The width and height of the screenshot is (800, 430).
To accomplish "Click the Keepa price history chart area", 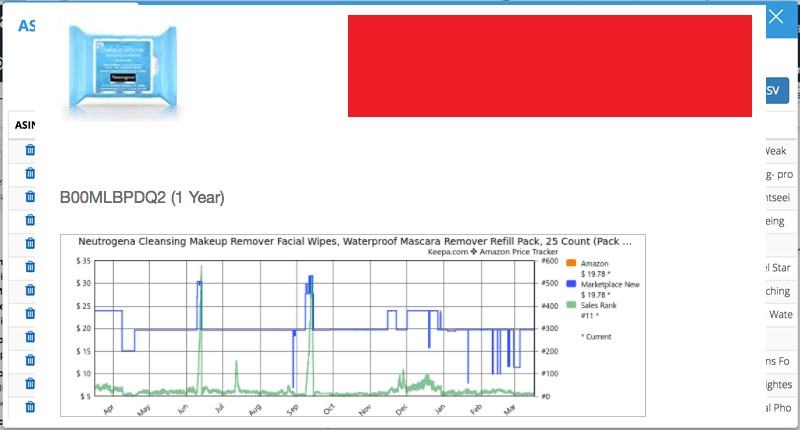I will pos(353,325).
